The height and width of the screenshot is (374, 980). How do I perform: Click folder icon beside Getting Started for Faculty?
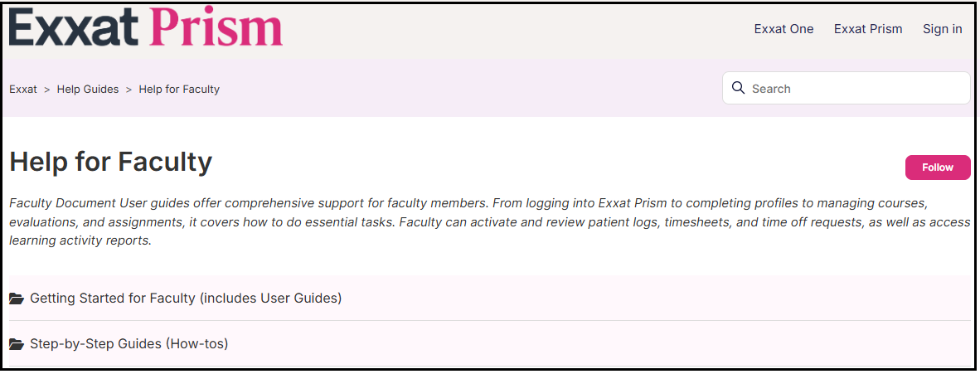coord(16,298)
